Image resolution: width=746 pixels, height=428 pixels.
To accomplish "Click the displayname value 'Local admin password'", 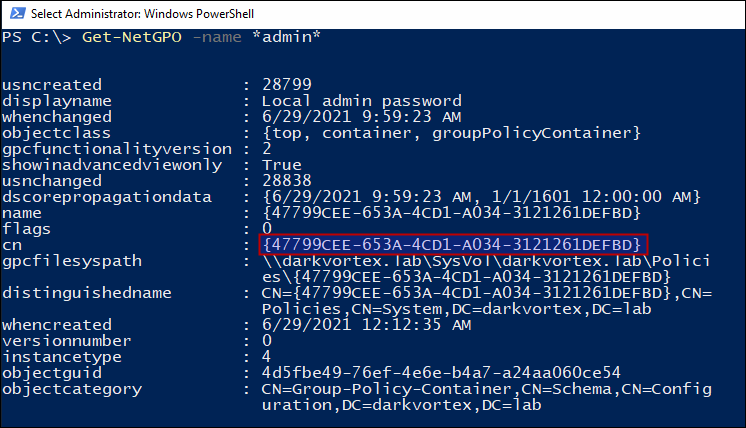I will click(362, 101).
